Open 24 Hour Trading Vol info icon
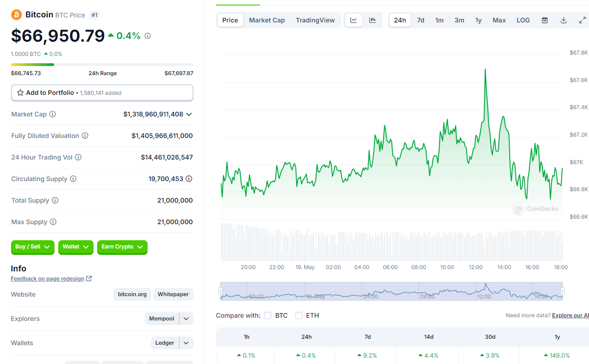The height and width of the screenshot is (364, 589). 78,157
